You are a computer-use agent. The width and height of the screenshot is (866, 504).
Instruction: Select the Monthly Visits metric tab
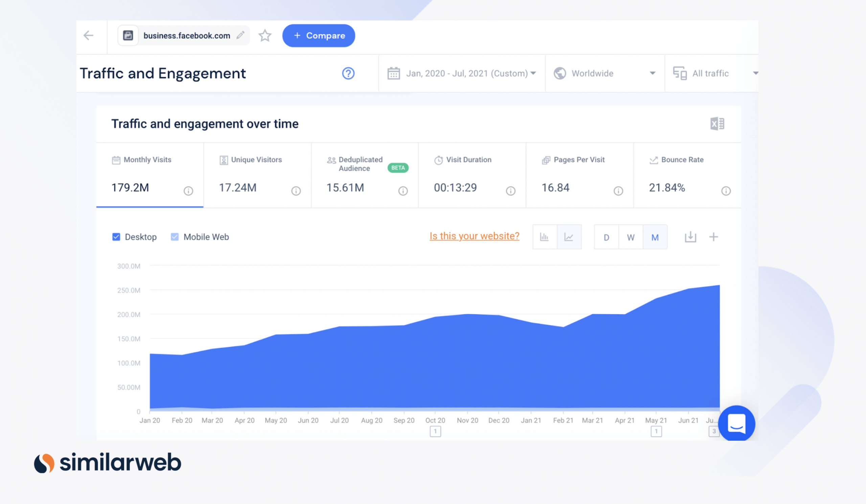click(150, 175)
